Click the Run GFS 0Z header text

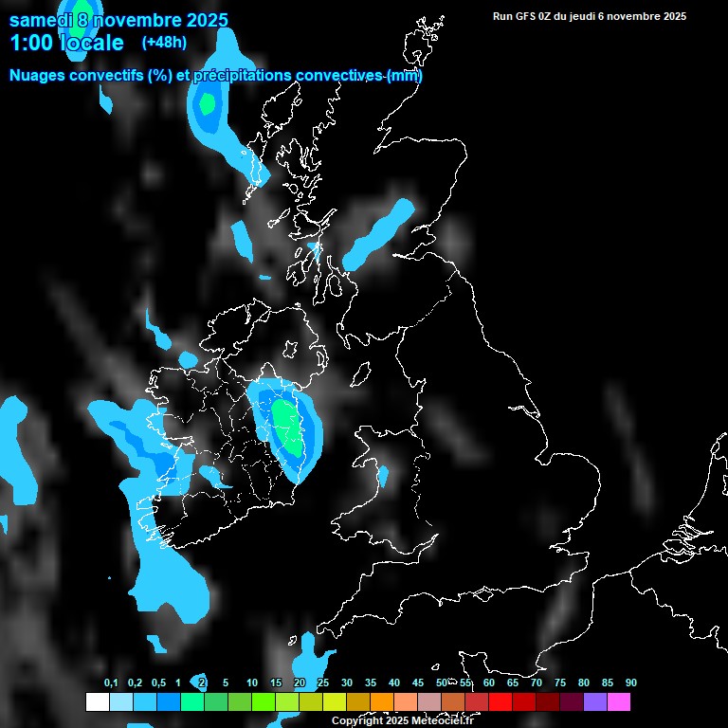tap(589, 16)
